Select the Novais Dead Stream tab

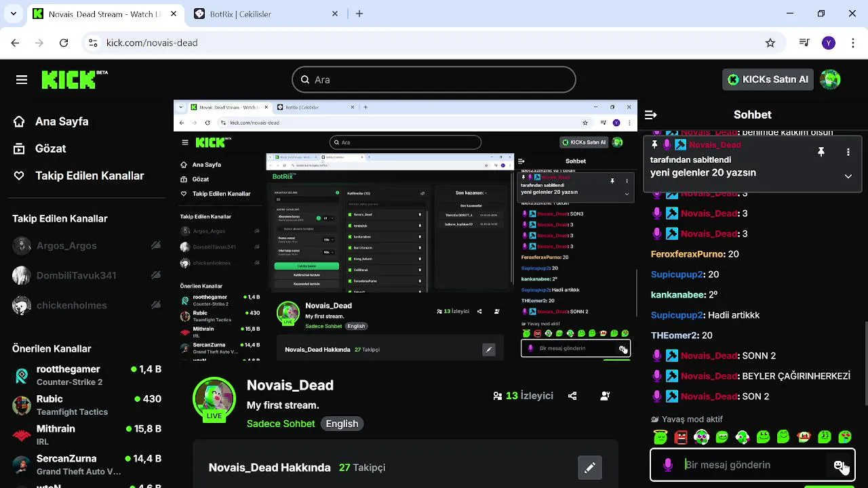tap(106, 14)
